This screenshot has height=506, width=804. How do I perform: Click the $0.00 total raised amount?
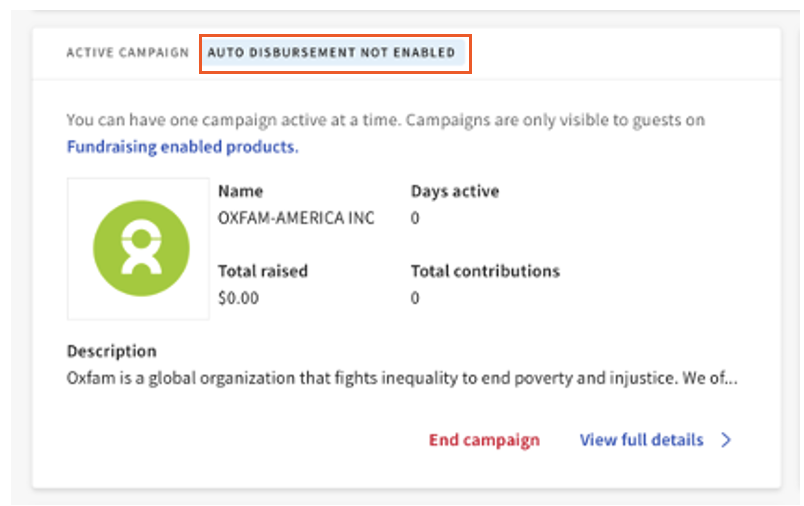pyautogui.click(x=238, y=298)
